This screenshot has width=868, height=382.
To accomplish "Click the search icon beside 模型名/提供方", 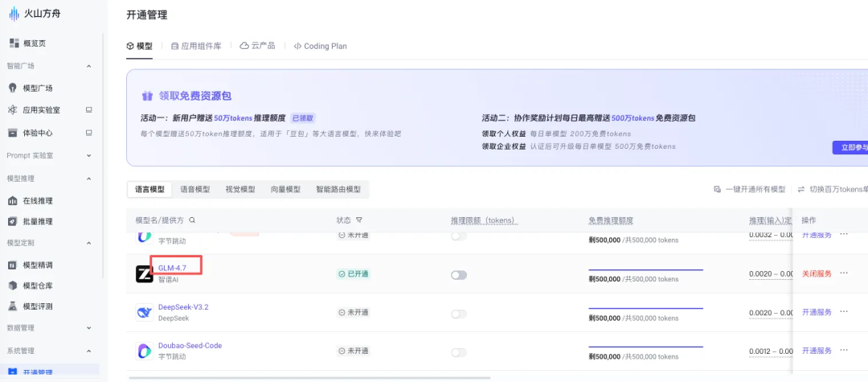I will click(x=192, y=220).
